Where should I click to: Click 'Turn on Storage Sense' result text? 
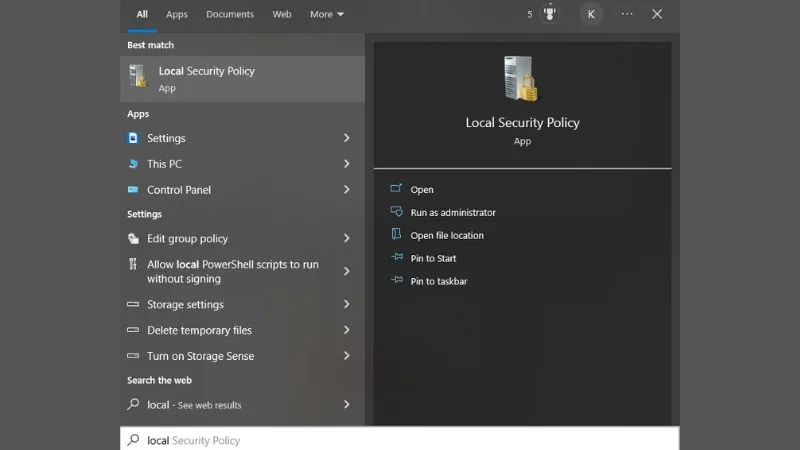[x=201, y=356]
